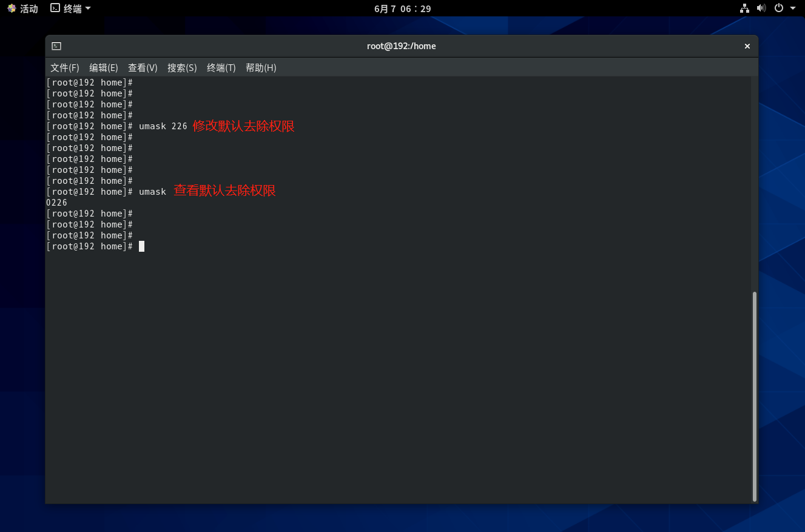Open the 文件(F) menu

(65, 68)
